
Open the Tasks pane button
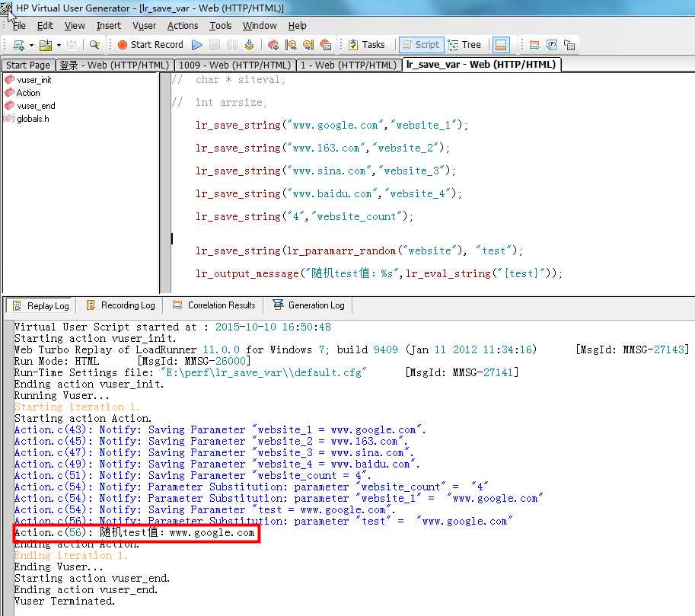pos(367,45)
